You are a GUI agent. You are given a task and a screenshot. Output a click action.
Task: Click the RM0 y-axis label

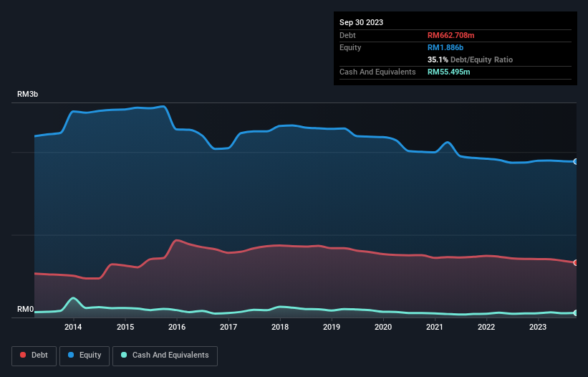[x=25, y=309]
